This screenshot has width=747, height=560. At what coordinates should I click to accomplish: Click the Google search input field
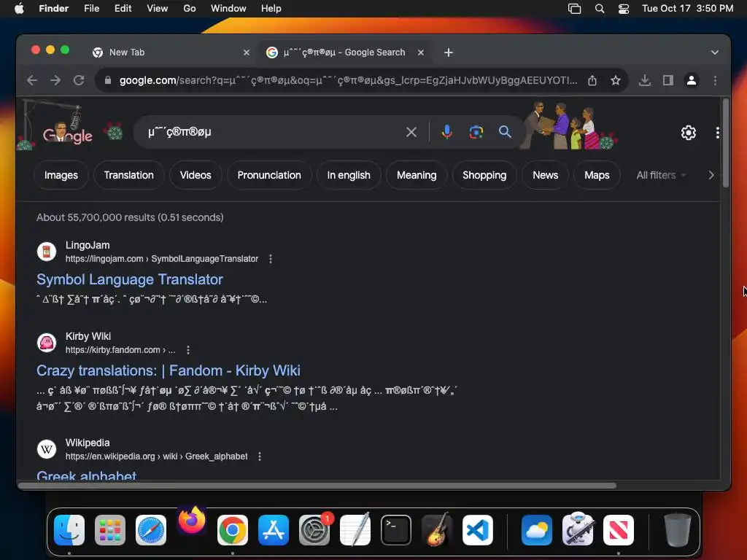[x=271, y=132]
